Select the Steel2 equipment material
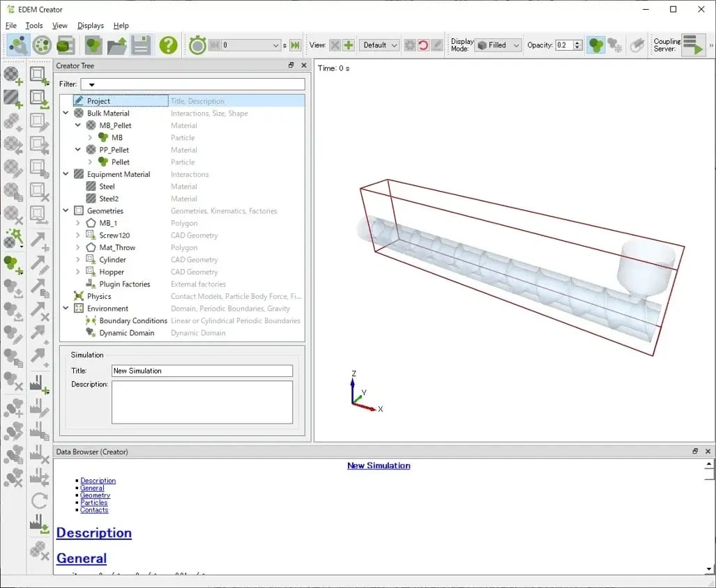Screen dimensions: 716x588 click(x=109, y=199)
